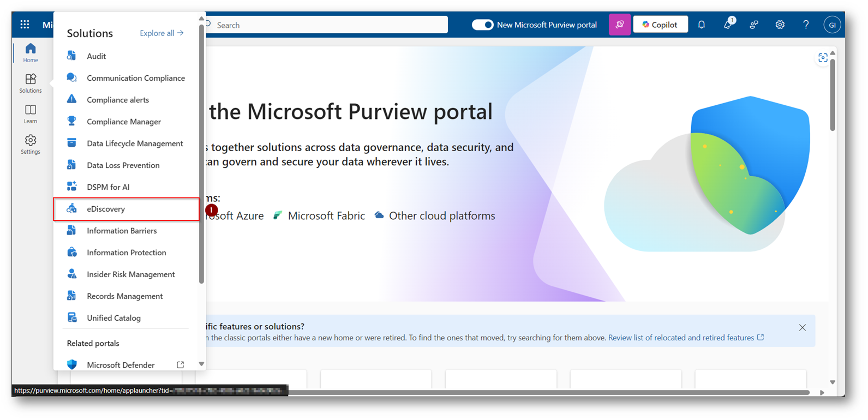Click the Other cloud platforms label

pyautogui.click(x=442, y=215)
